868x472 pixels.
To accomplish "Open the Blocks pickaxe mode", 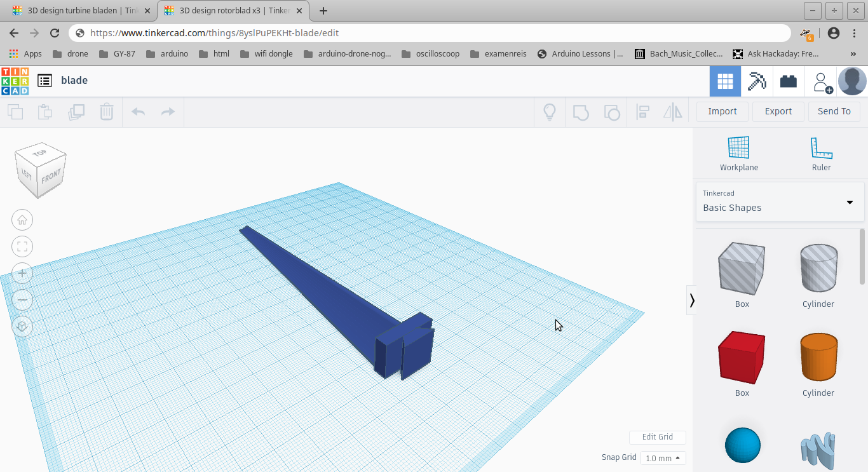I will (x=757, y=81).
